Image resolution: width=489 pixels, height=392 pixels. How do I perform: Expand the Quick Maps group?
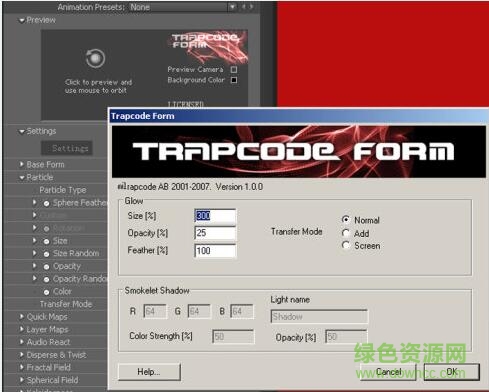point(22,316)
